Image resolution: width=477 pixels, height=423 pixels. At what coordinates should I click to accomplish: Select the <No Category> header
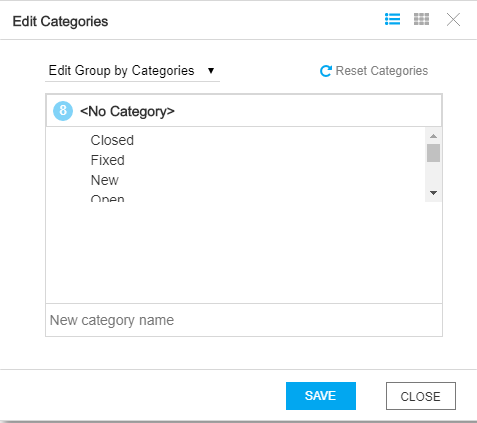[244, 111]
